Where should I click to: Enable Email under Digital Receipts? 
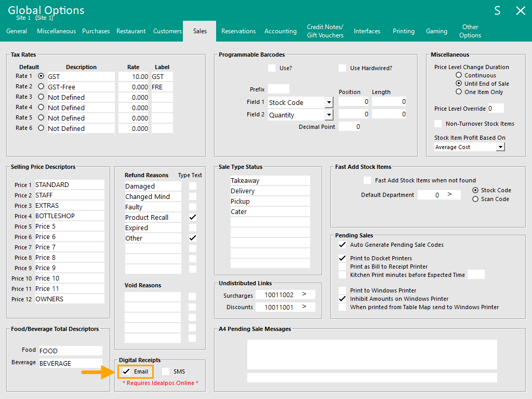(127, 371)
